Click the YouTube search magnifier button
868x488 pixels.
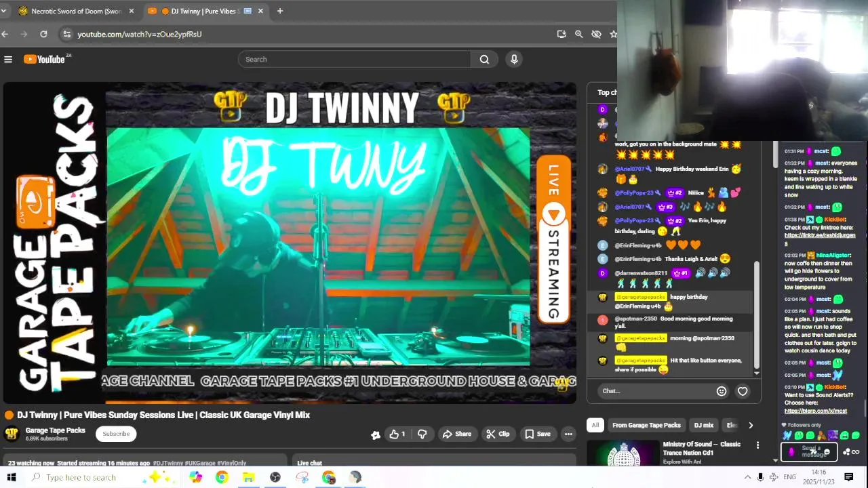484,60
